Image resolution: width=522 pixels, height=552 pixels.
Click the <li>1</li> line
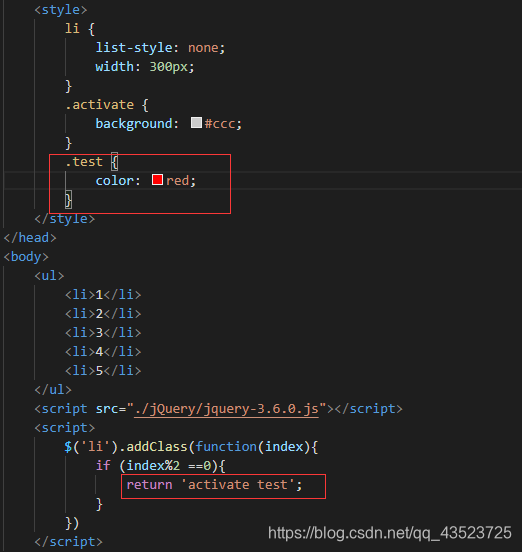[x=103, y=295]
